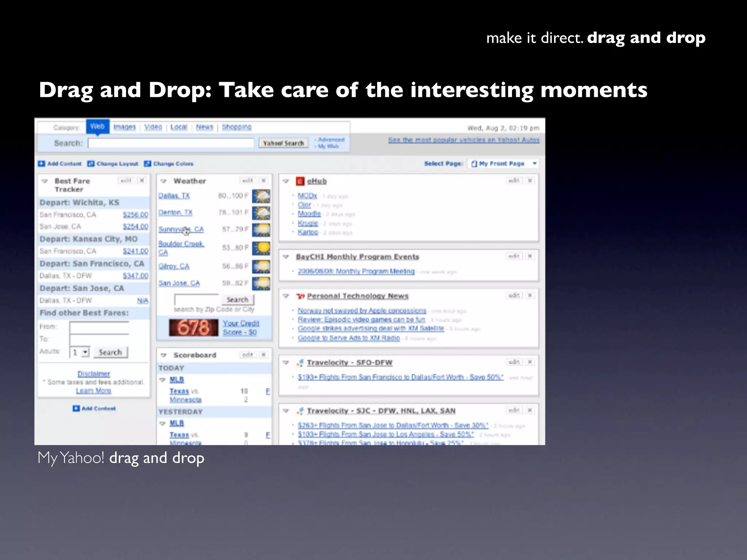This screenshot has height=560, width=747.
Task: Open the Learn More link
Action: 93,391
